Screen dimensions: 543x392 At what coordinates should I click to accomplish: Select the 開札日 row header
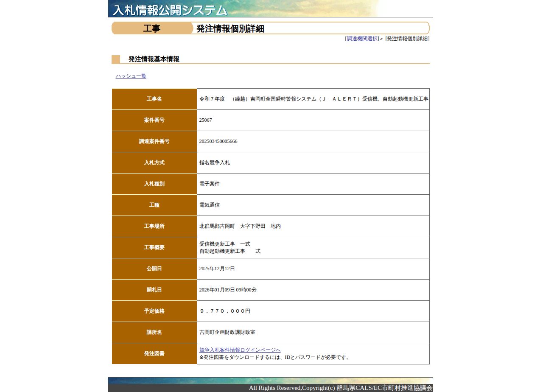(x=154, y=290)
